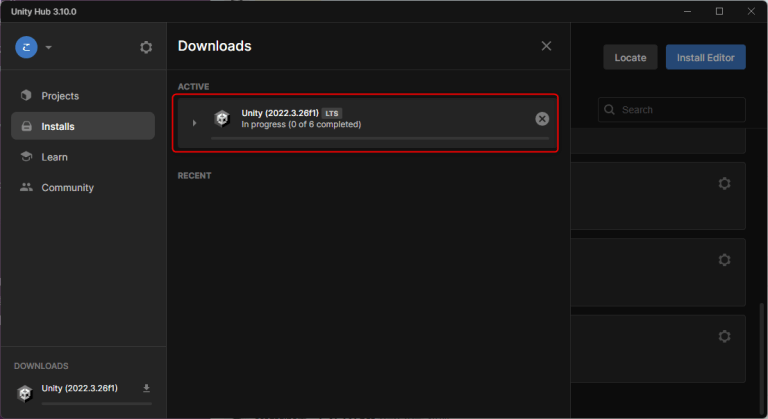
Task: Open the Learn section
Action: click(54, 157)
